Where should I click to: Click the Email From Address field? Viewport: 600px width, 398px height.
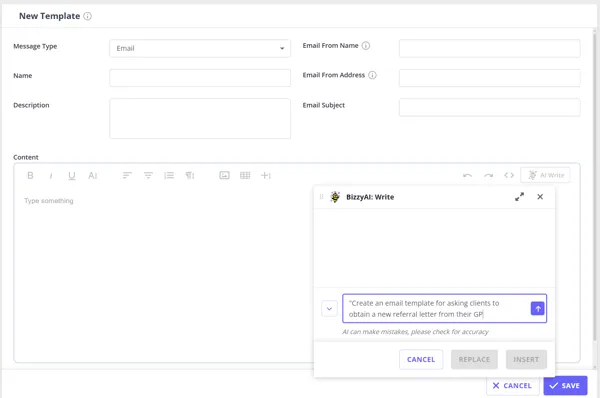pyautogui.click(x=489, y=78)
